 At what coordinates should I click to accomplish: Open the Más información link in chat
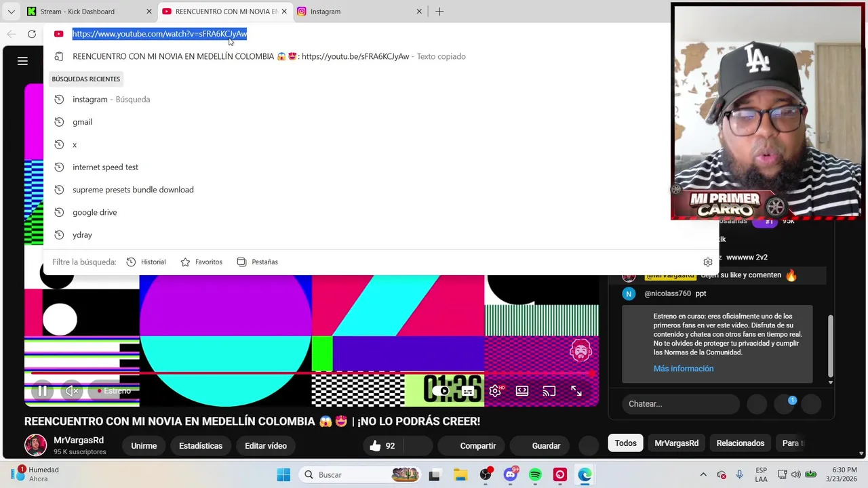pyautogui.click(x=684, y=369)
